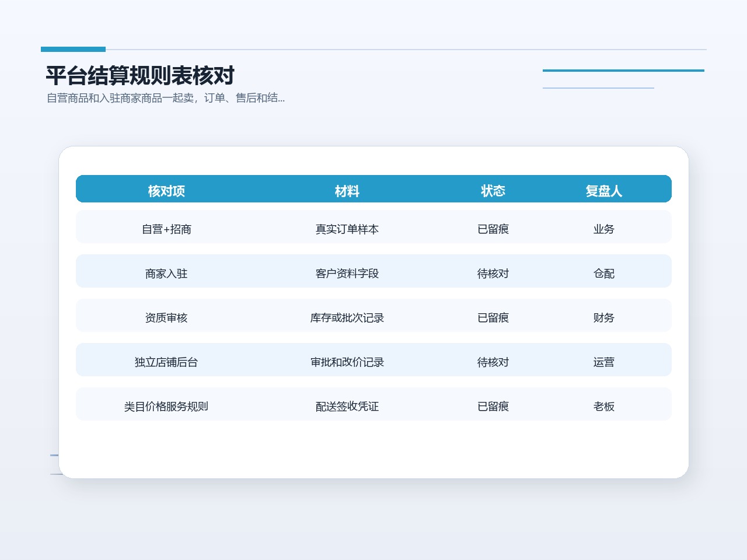Image resolution: width=747 pixels, height=560 pixels.
Task: Click 已留痕 status in 类目价格服务规则 row
Action: (x=493, y=407)
